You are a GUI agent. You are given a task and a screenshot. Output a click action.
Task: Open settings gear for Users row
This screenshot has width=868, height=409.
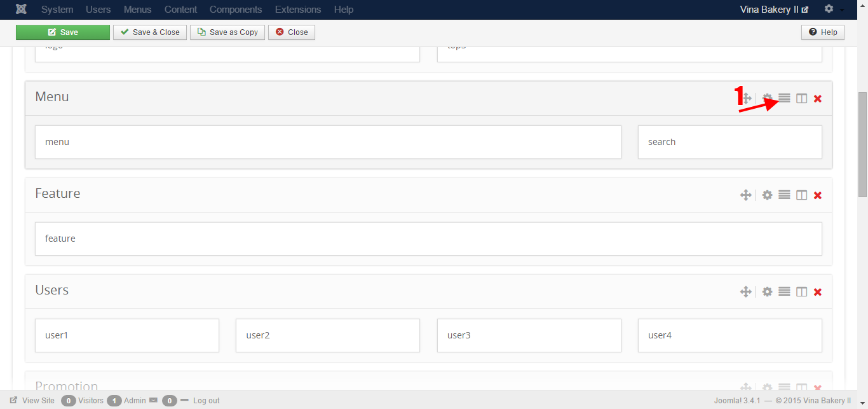click(x=768, y=292)
